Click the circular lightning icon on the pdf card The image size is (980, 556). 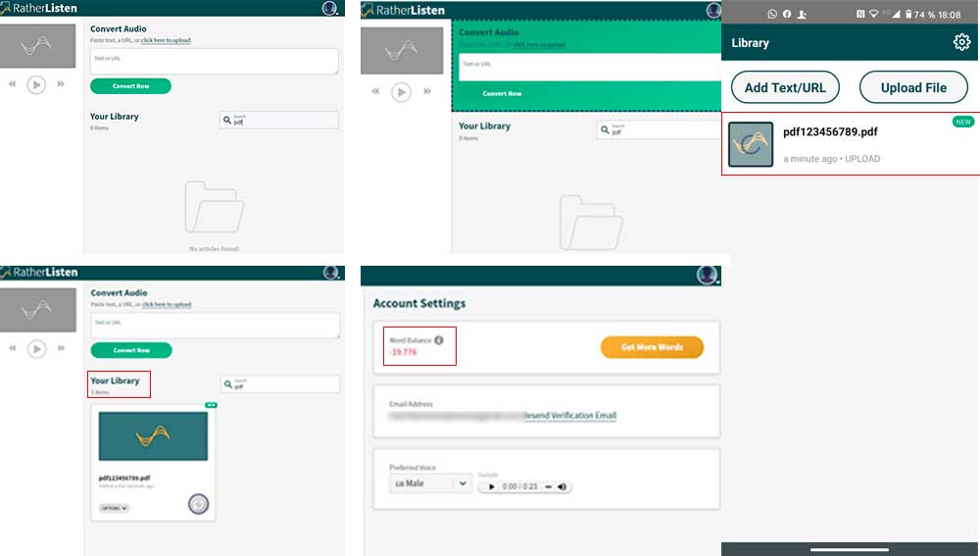[198, 503]
